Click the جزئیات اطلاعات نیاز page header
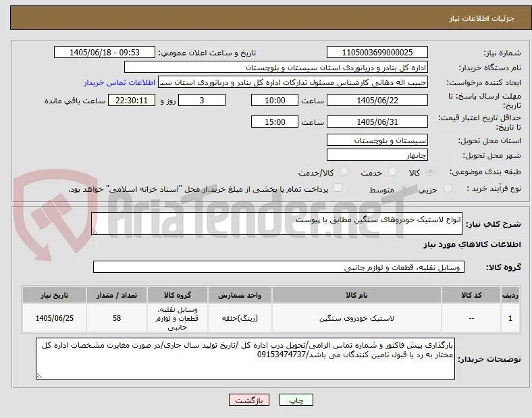 point(482,18)
